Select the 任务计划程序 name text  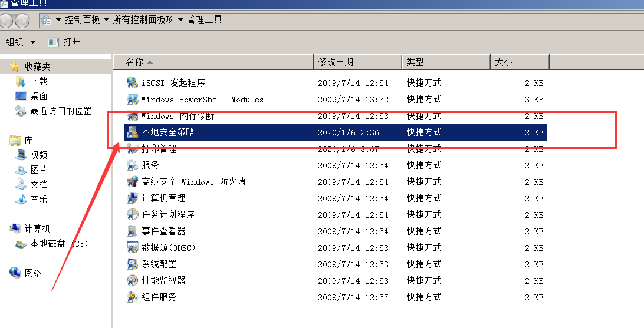tap(168, 214)
